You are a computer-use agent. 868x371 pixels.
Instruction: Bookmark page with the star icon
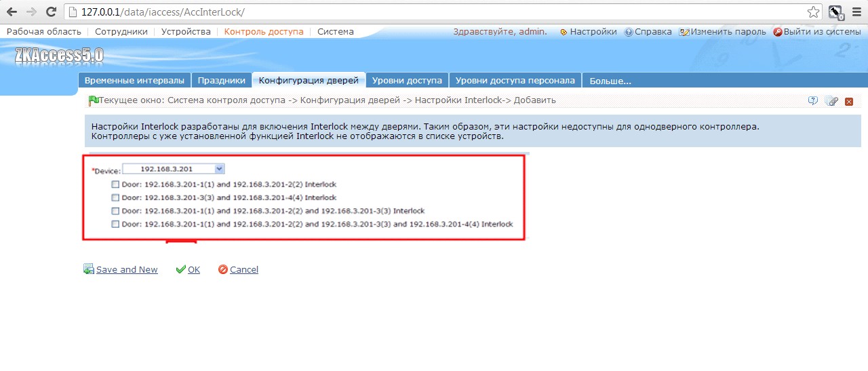click(x=813, y=12)
